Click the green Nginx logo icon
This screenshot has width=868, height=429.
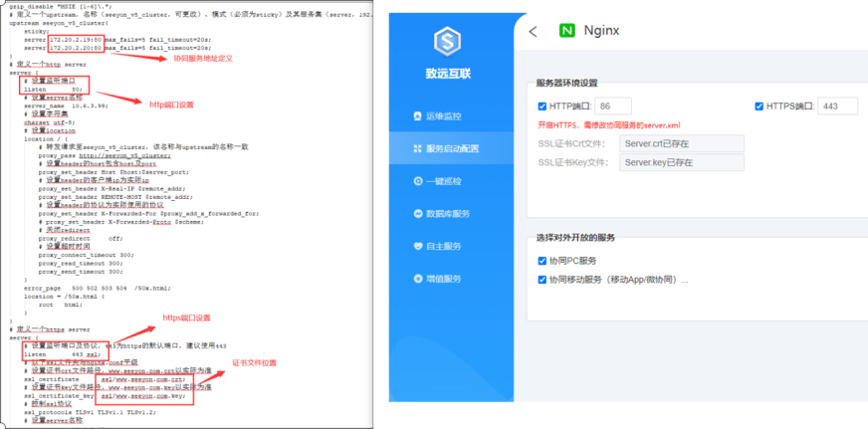566,31
